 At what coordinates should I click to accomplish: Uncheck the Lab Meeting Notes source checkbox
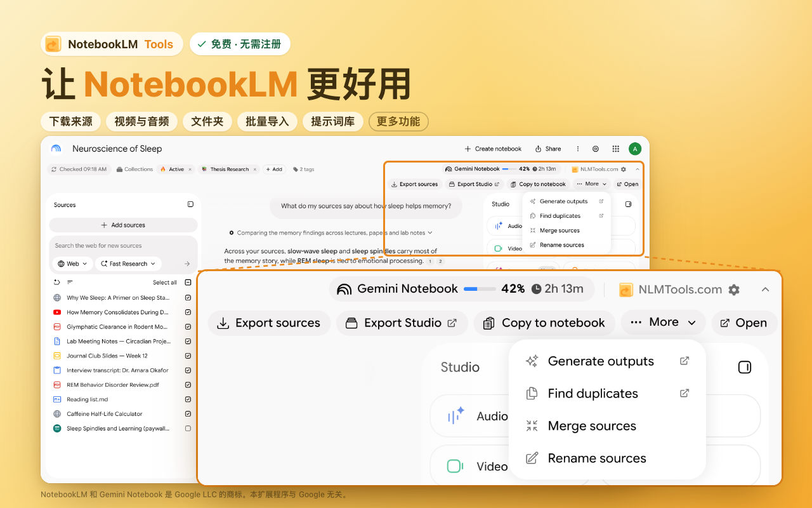click(188, 341)
